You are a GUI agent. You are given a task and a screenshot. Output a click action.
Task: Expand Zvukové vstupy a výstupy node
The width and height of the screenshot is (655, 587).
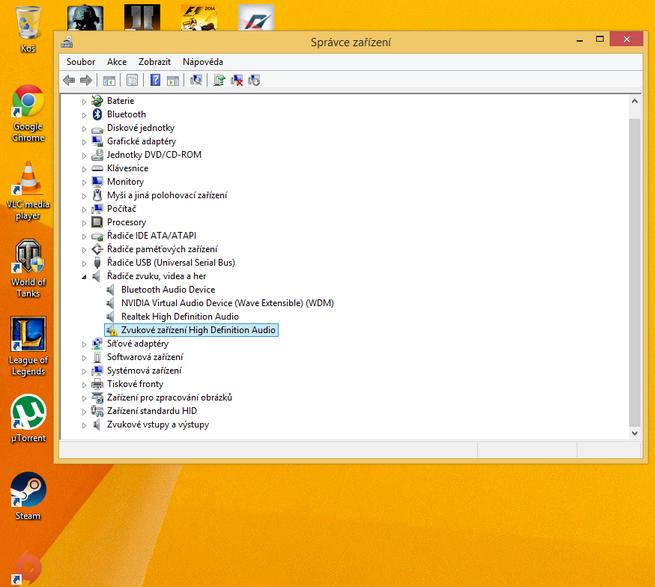(84, 425)
